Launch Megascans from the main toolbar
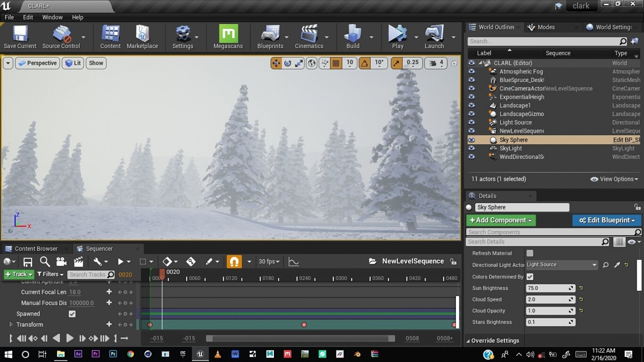 [228, 37]
